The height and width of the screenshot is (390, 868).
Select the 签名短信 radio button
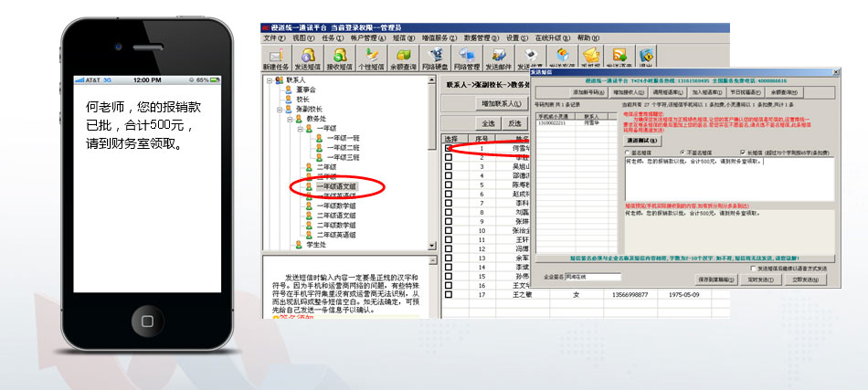(x=629, y=153)
